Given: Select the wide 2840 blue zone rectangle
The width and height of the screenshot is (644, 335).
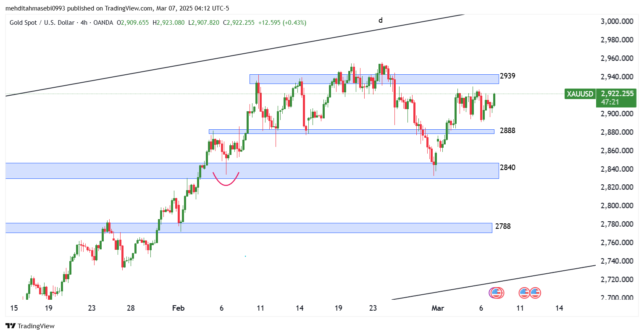Looking at the screenshot, I should pyautogui.click(x=252, y=171).
